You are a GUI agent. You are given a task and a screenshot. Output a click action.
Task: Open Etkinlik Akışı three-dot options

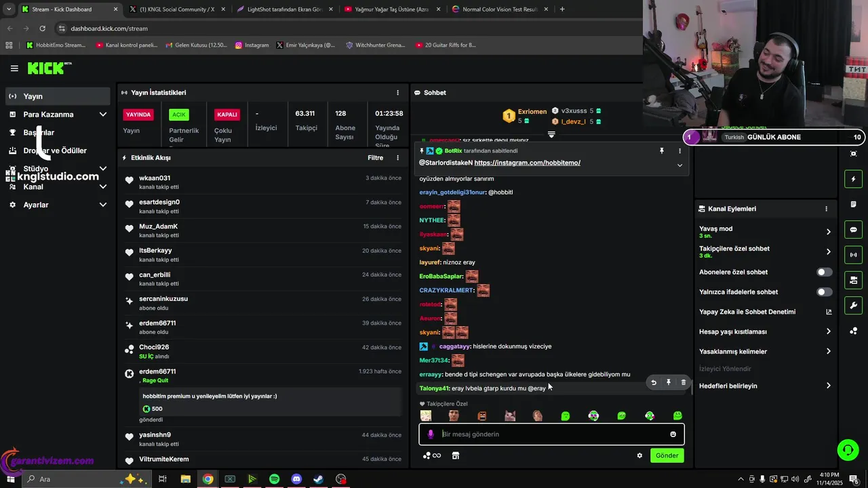[398, 158]
